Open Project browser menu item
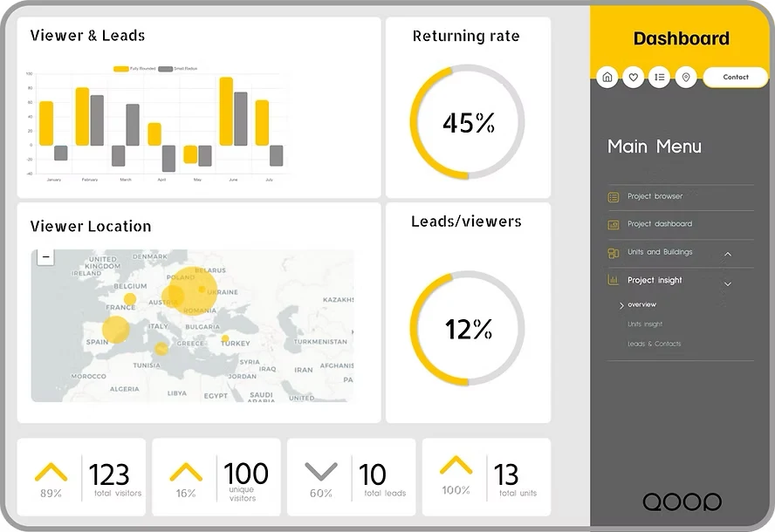 point(655,196)
